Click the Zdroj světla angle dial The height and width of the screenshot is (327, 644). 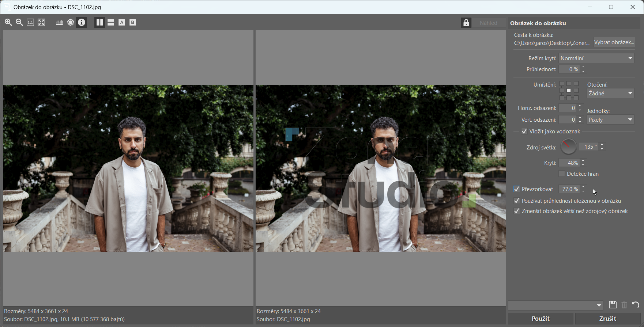[568, 147]
